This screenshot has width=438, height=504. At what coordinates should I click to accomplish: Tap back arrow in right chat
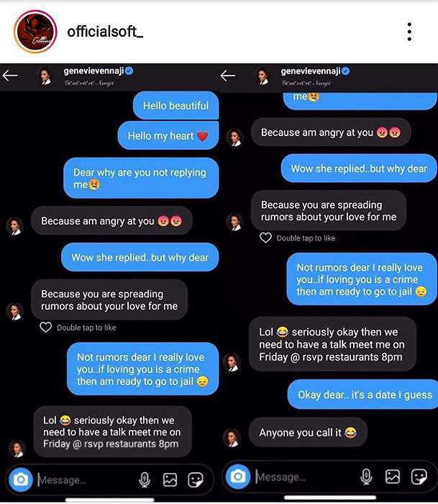point(228,76)
